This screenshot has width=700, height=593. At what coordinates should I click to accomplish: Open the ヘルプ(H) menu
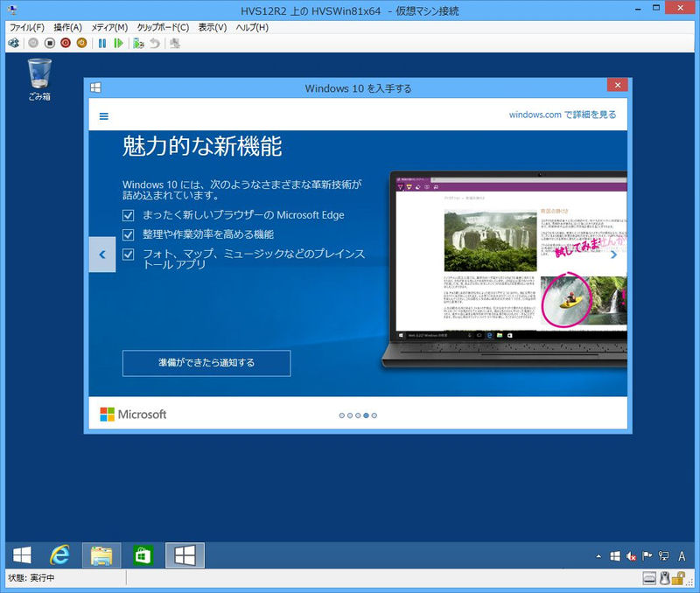click(252, 28)
